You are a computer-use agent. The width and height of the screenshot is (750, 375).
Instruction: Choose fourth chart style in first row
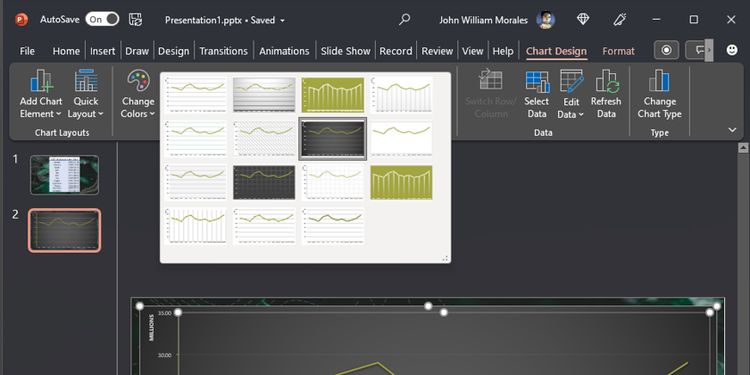401,94
